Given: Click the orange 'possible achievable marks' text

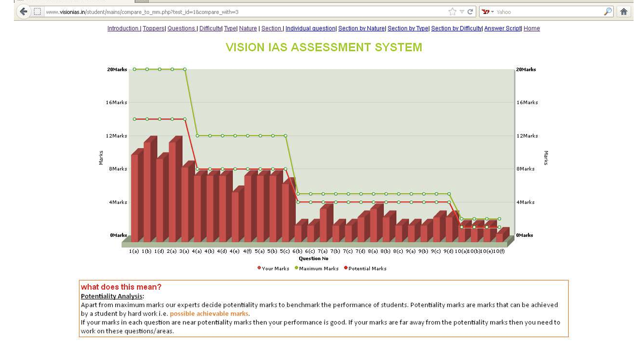Looking at the screenshot, I should 209,313.
